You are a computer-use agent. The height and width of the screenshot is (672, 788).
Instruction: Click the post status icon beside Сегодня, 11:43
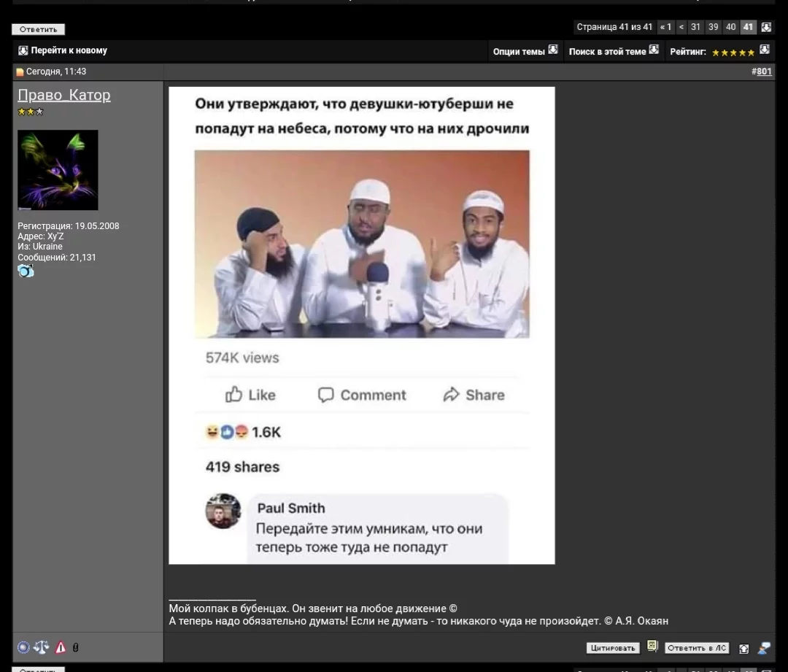(20, 72)
